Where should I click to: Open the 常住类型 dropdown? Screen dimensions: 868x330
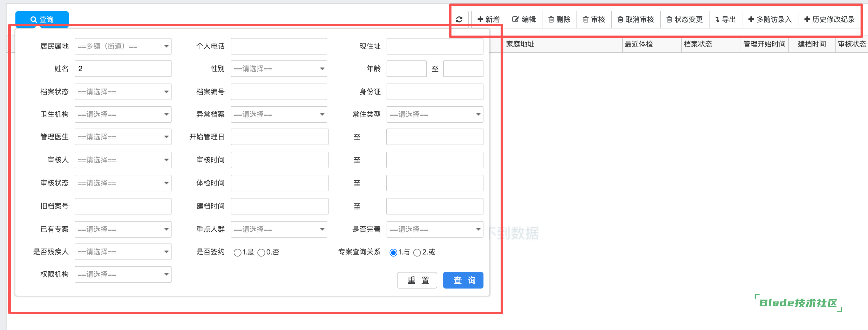click(434, 115)
